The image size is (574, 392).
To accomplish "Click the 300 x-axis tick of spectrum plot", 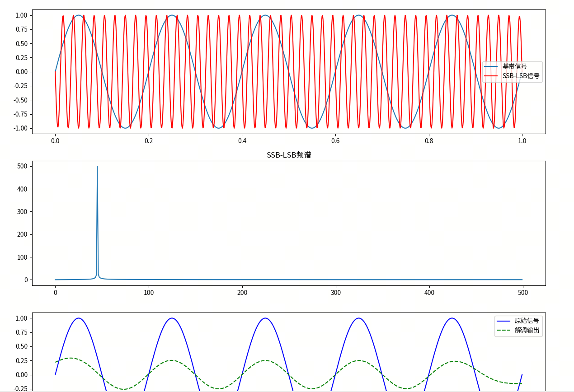I will (335, 293).
